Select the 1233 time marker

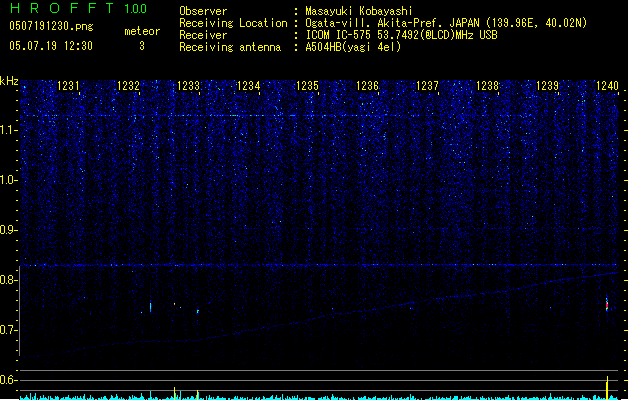(x=188, y=87)
